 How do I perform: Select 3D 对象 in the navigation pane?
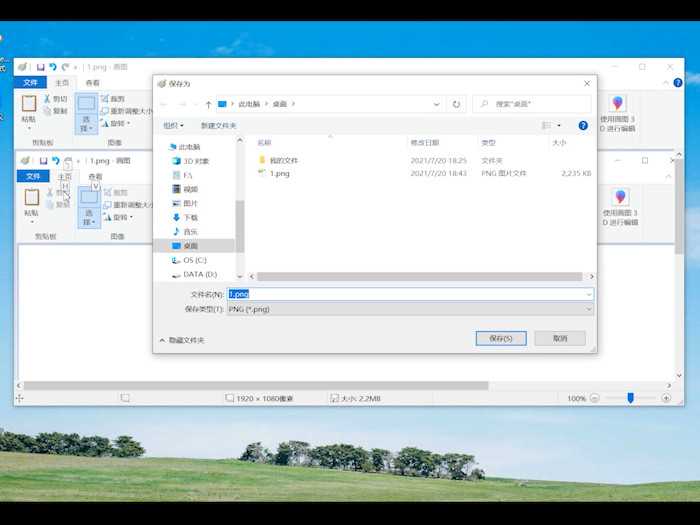pos(195,160)
